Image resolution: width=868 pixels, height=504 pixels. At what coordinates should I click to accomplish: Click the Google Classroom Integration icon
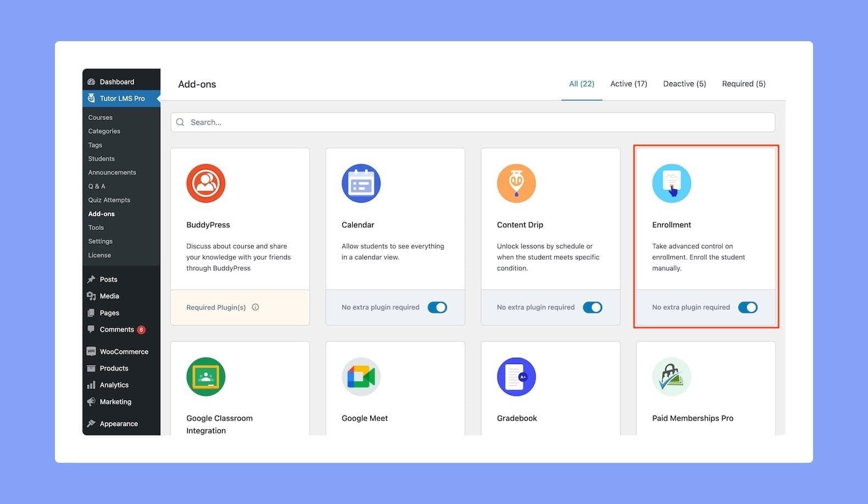coord(206,377)
